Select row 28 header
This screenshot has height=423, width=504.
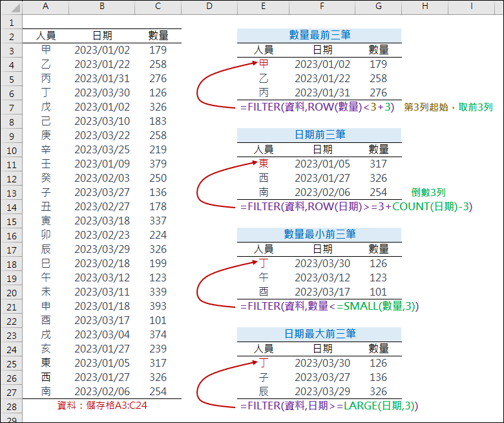pyautogui.click(x=12, y=406)
